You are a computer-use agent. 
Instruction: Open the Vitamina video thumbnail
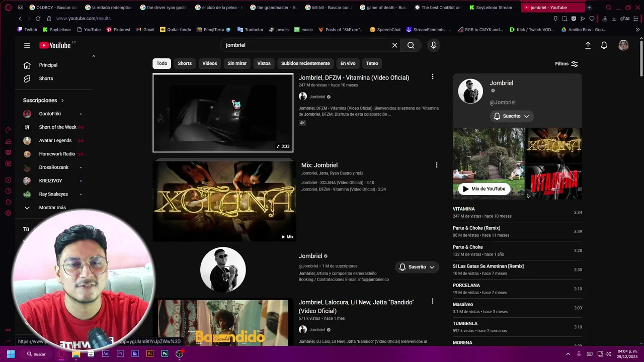tap(223, 113)
